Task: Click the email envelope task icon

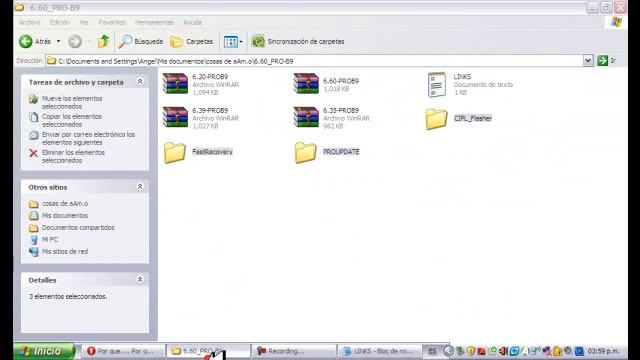Action: (x=33, y=135)
